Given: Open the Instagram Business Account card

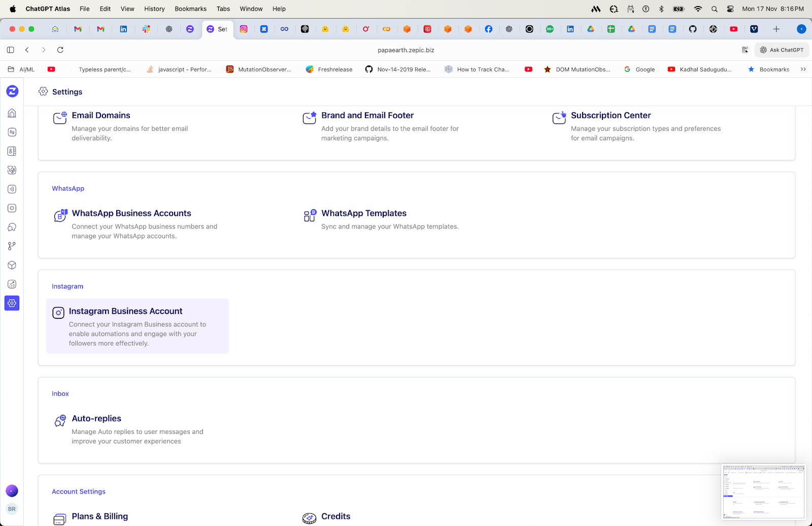Looking at the screenshot, I should tap(138, 326).
